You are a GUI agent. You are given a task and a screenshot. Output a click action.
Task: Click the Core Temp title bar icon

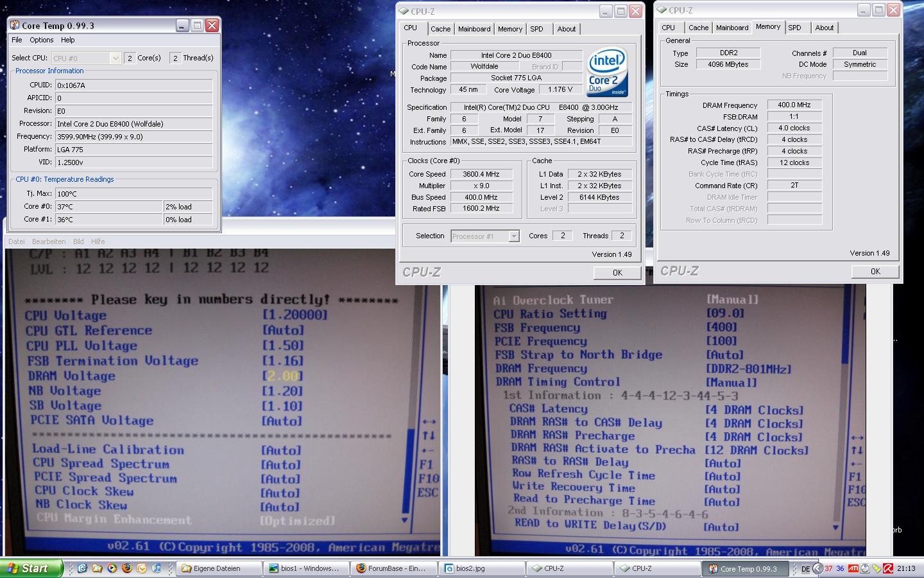click(15, 26)
